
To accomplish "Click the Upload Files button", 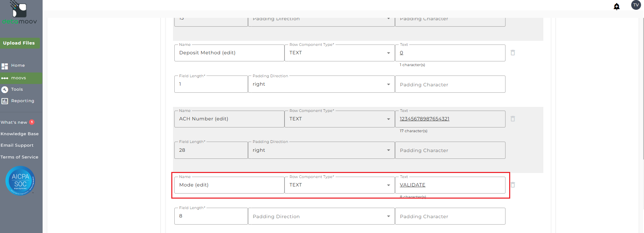I will 19,43.
